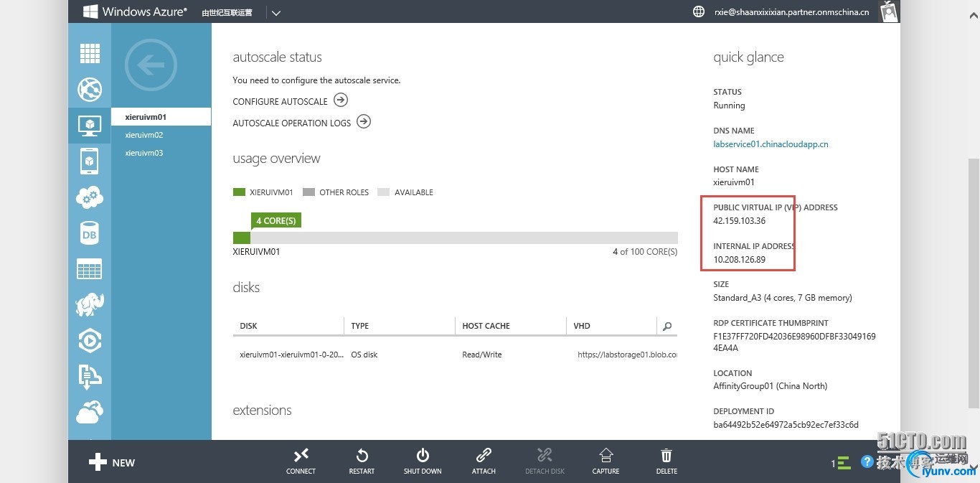980x483 pixels.
Task: Click the NEW button
Action: (112, 463)
